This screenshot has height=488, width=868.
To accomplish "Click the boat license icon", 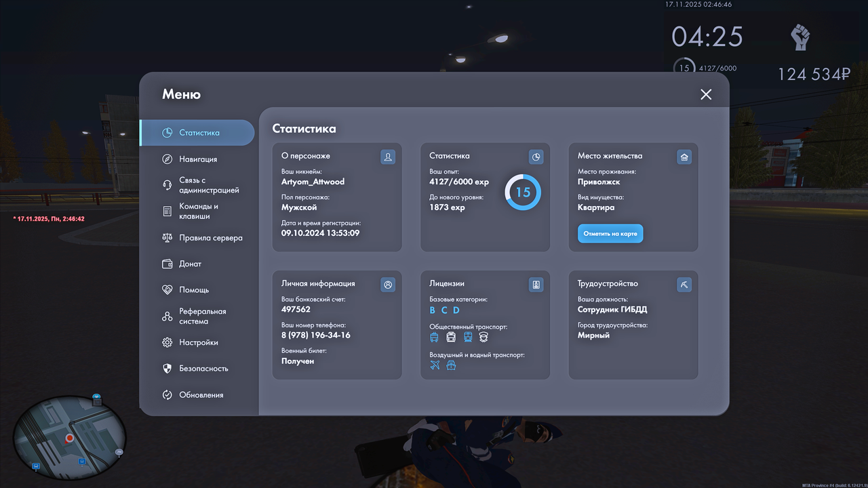I will coord(451,365).
